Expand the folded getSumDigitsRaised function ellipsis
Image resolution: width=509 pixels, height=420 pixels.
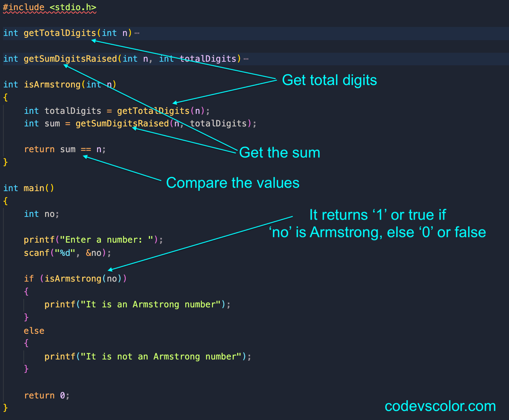[x=246, y=59]
